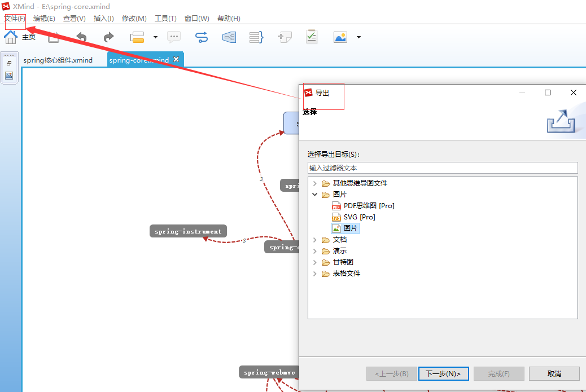586x392 pixels.
Task: Open the topic insert dropdown arrow
Action: (x=155, y=38)
